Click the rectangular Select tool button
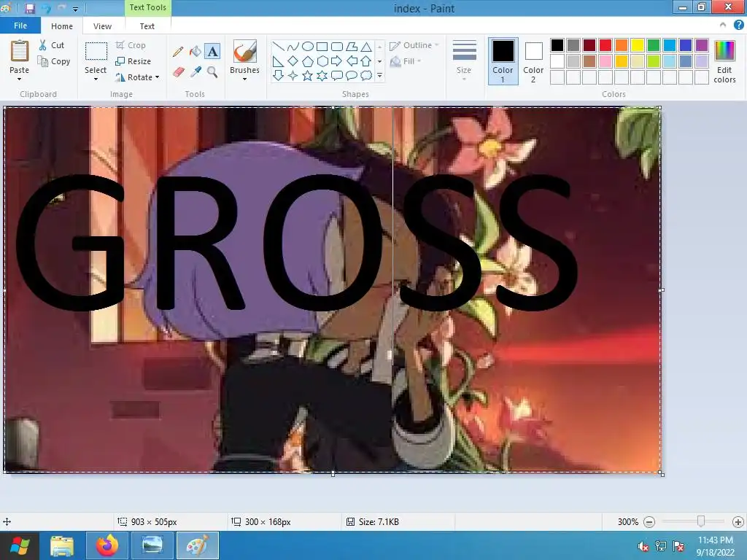Viewport: 747px width, 560px height. point(96,52)
